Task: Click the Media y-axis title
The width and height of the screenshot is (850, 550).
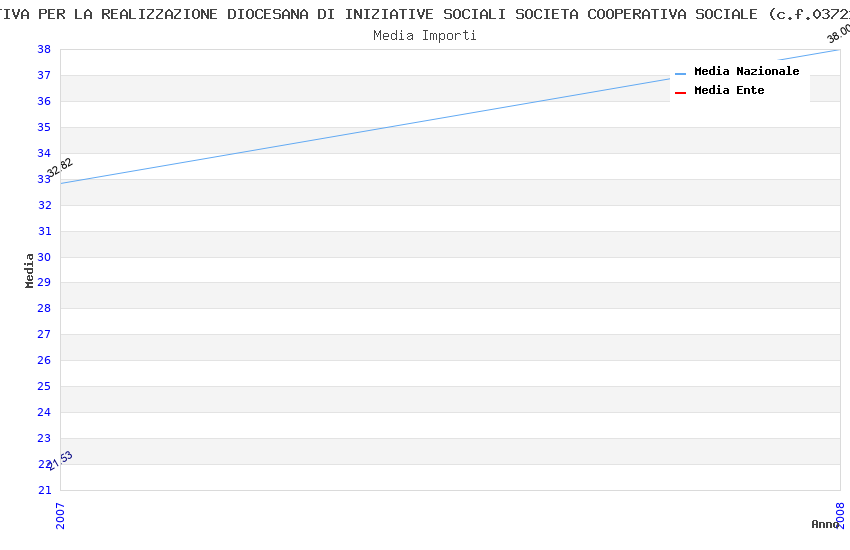Action: pos(30,270)
